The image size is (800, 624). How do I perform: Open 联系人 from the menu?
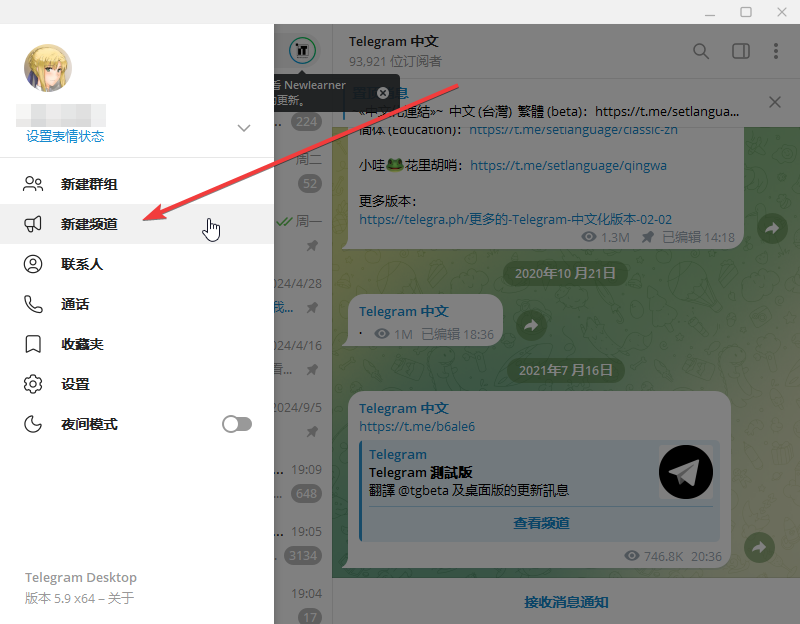click(x=137, y=264)
